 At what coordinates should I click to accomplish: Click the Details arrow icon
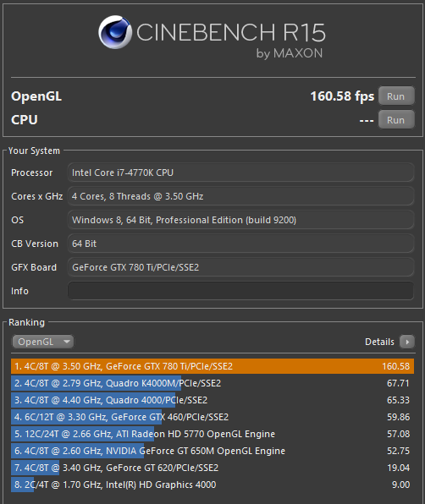[x=407, y=342]
